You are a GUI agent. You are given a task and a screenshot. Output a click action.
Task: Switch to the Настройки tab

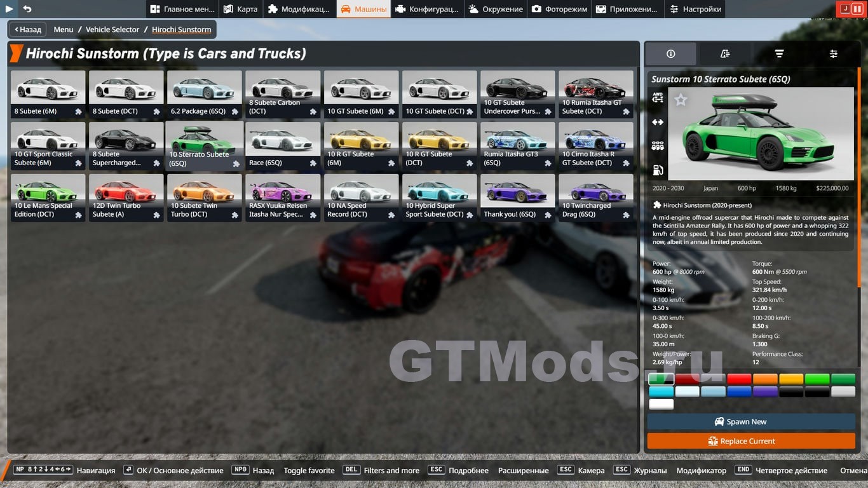point(695,9)
